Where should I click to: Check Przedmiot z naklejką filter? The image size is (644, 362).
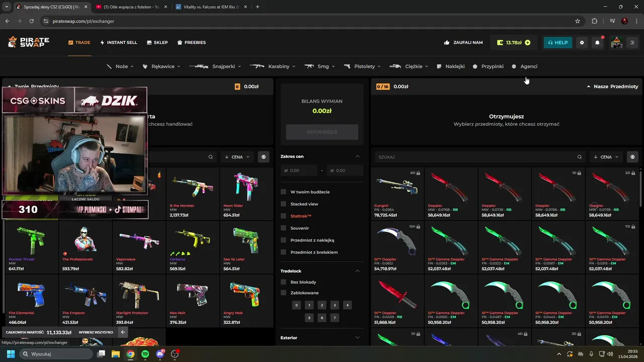coord(283,240)
